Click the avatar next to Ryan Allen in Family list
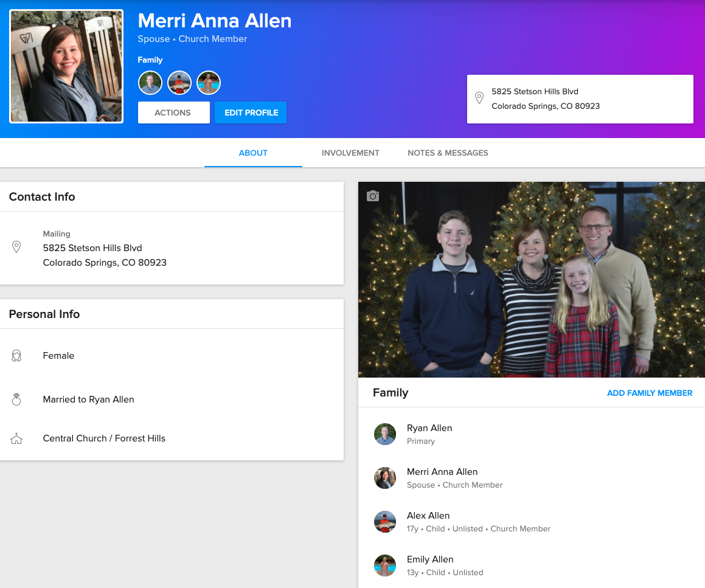Screen dimensions: 705x588 (385, 434)
